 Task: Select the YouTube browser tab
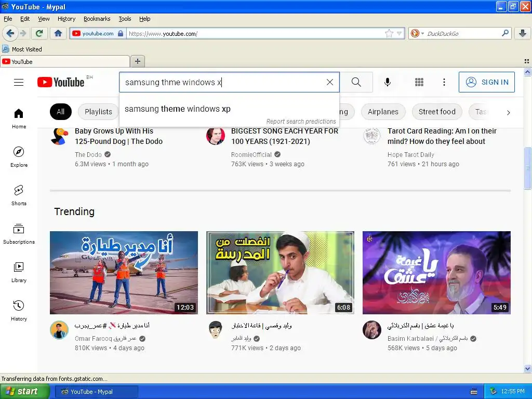64,61
